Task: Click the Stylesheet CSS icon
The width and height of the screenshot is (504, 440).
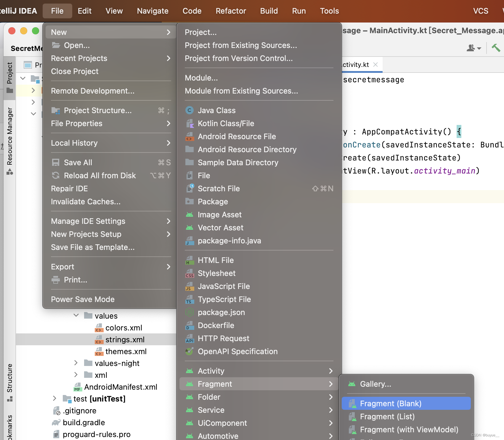Action: pos(190,273)
